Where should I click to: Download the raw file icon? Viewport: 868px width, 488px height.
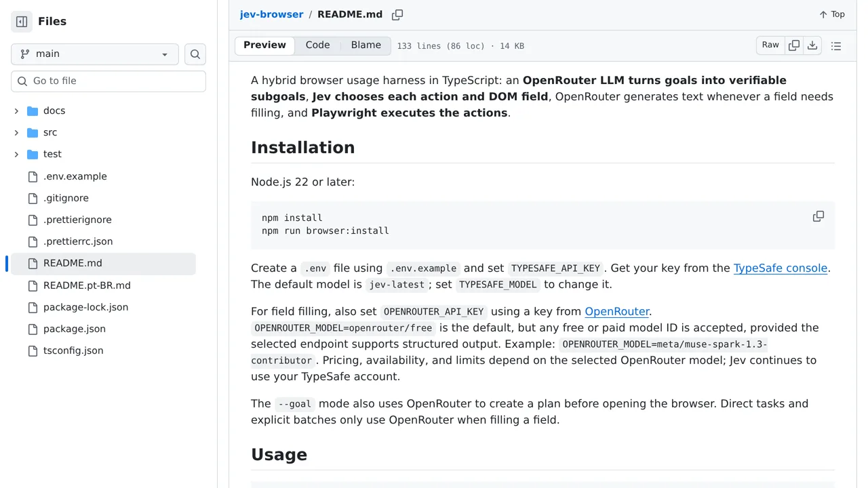tap(812, 45)
